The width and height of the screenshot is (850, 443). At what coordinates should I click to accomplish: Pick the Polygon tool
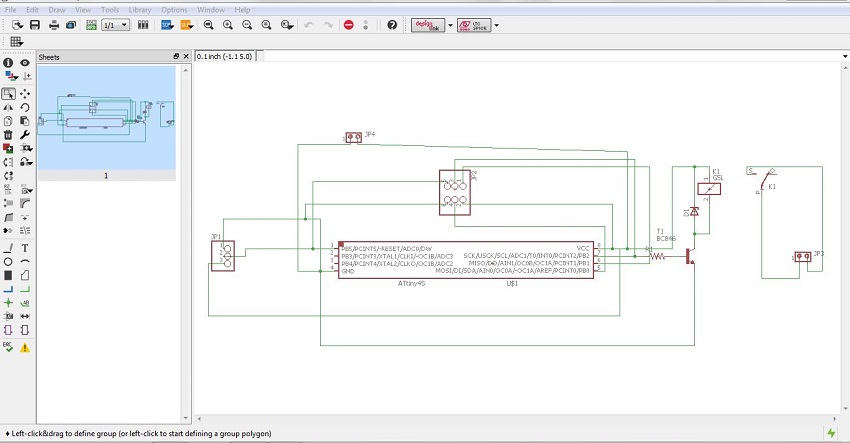pos(25,275)
